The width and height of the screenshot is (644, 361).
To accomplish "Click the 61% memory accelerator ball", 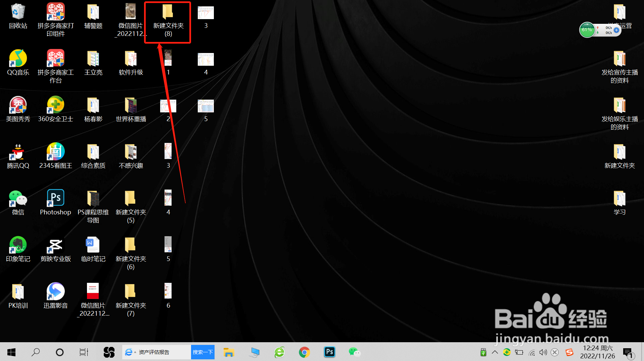I will pos(587,30).
